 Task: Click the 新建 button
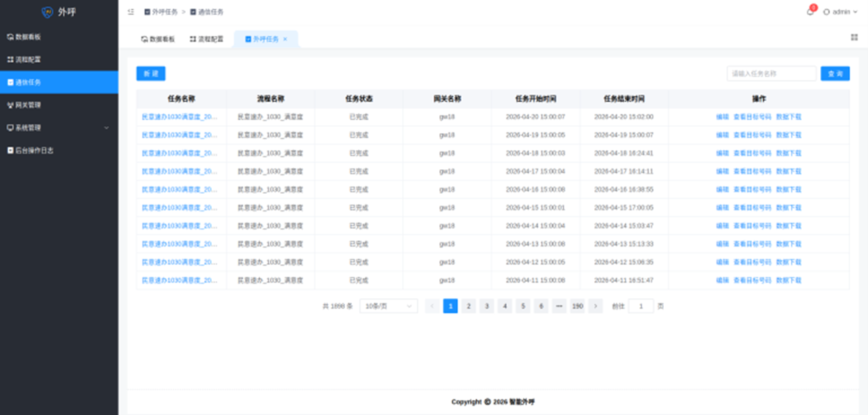pyautogui.click(x=151, y=73)
